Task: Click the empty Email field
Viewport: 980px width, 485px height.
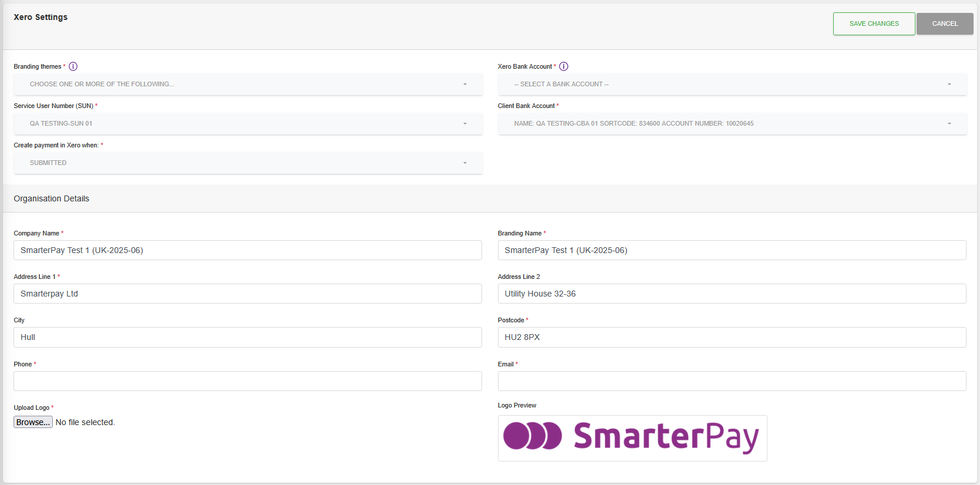Action: pos(732,381)
